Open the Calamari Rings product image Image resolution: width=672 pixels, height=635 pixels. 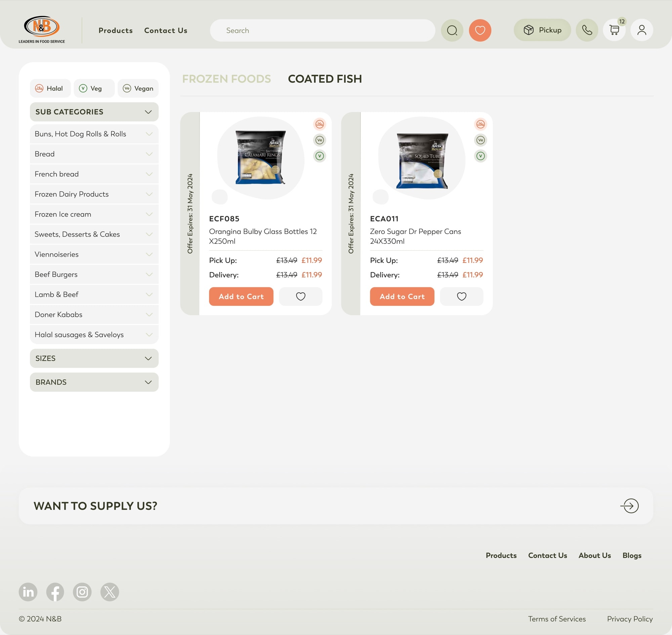pos(261,157)
